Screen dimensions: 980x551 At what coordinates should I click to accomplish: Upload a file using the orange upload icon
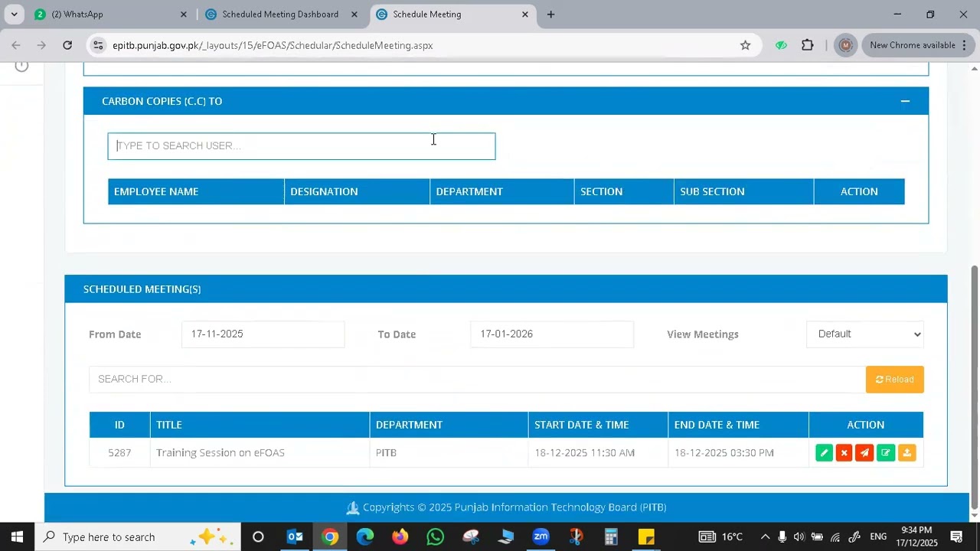click(906, 453)
